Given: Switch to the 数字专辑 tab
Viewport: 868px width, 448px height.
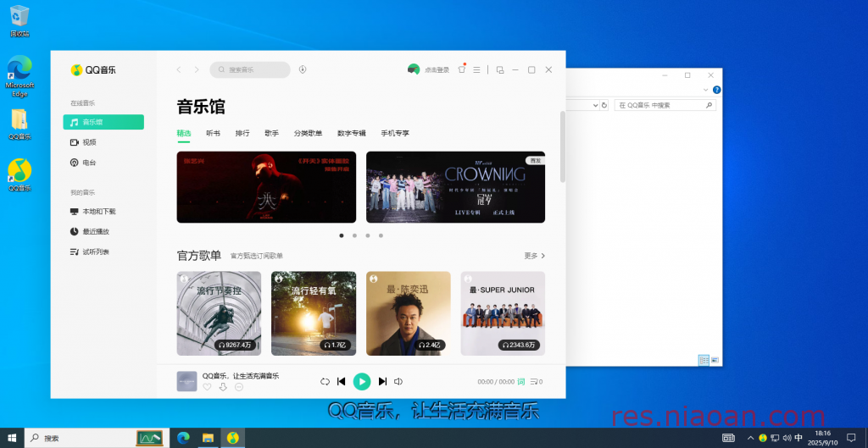Looking at the screenshot, I should coord(352,133).
